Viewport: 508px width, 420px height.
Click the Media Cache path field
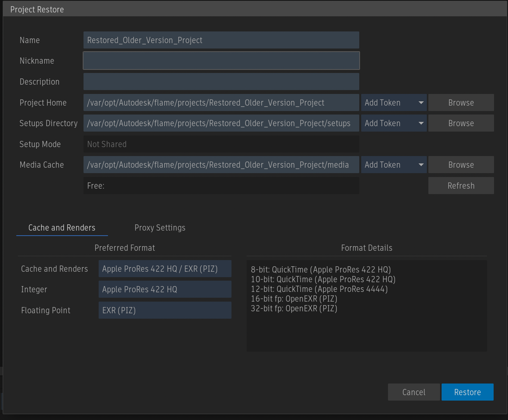pos(221,165)
